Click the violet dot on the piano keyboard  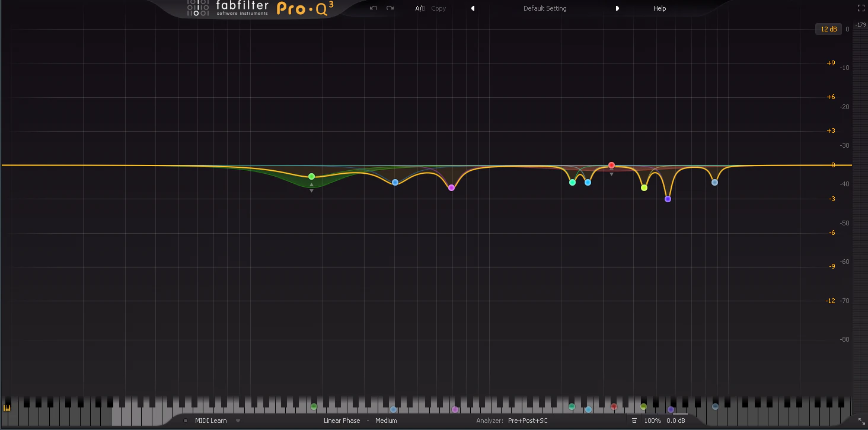tap(671, 409)
